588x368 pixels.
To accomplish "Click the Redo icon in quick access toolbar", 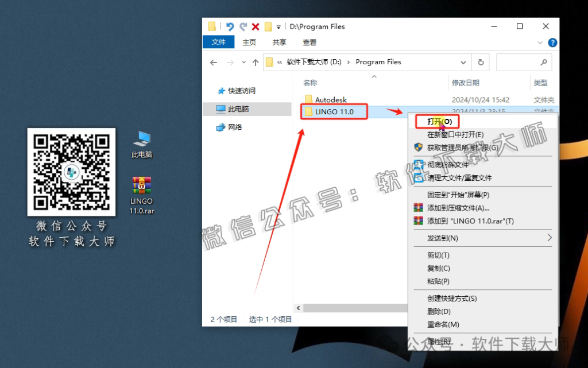I will 242,26.
